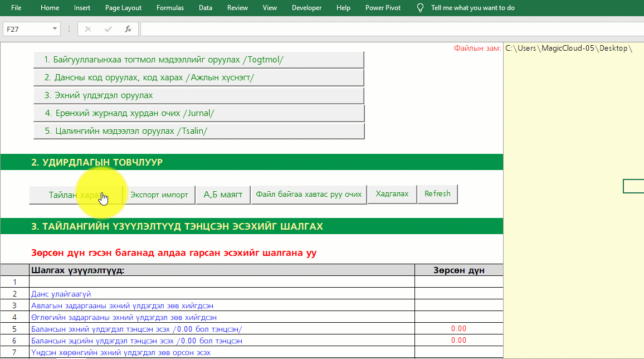Viewport: 644px width, 359px height.
Task: Click the Enter checkmark icon in formula bar
Action: pos(108,29)
